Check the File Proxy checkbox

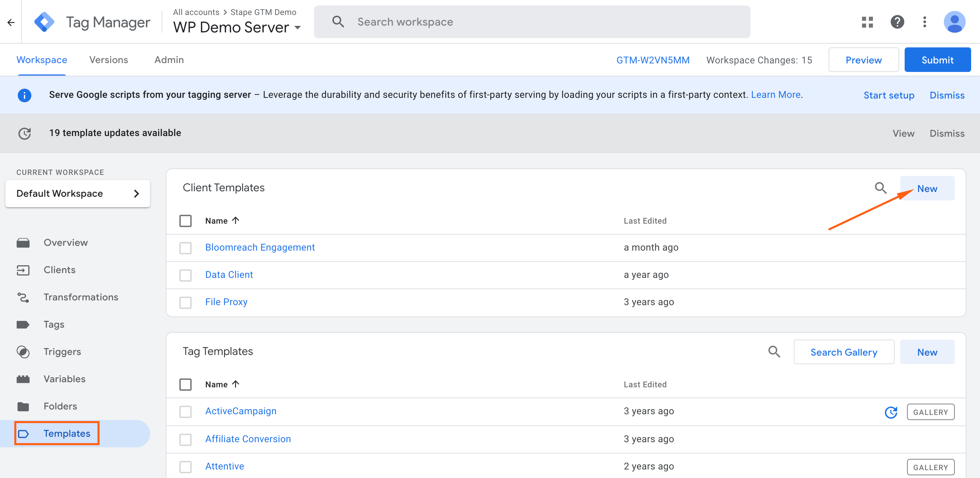[185, 303]
